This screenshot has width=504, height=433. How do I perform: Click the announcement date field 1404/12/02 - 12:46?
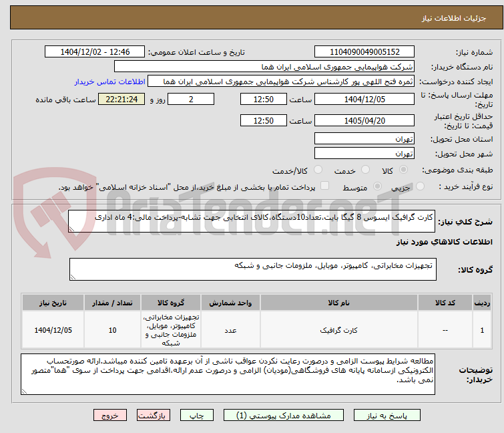pyautogui.click(x=95, y=52)
